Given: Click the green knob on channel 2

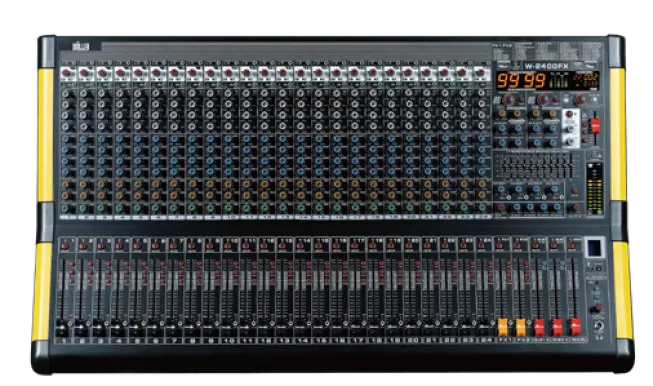Looking at the screenshot, I should click(83, 208).
